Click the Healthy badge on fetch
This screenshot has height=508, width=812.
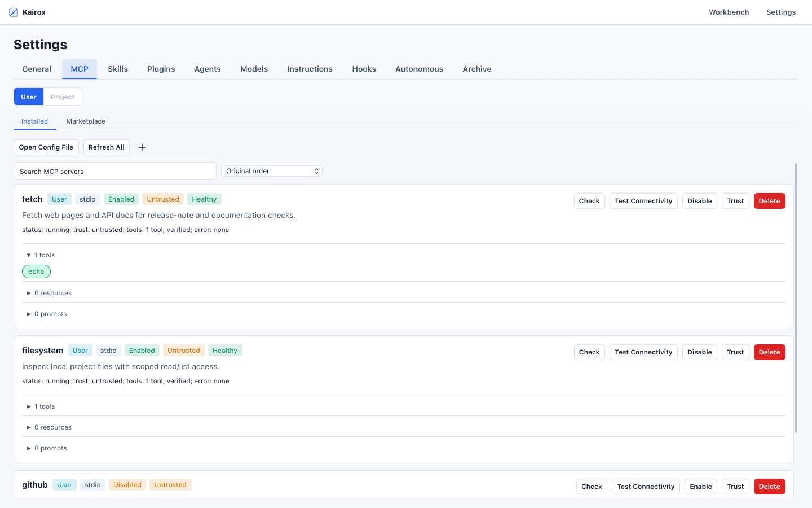[204, 199]
